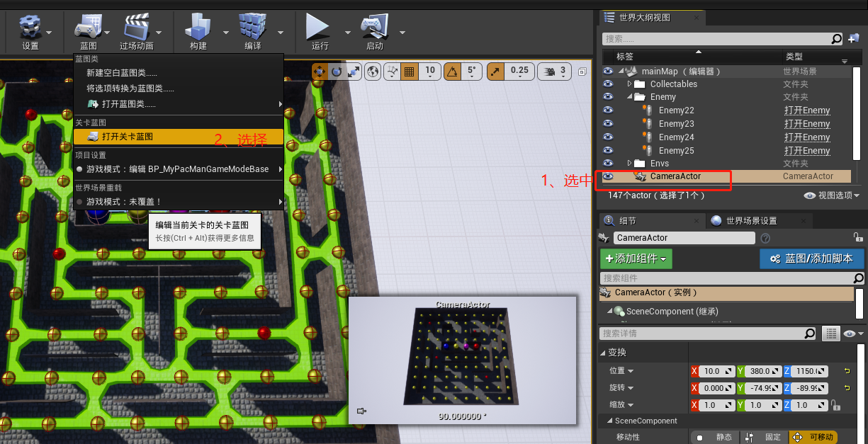Select Enemy23 in the outliner
868x444 pixels.
676,124
